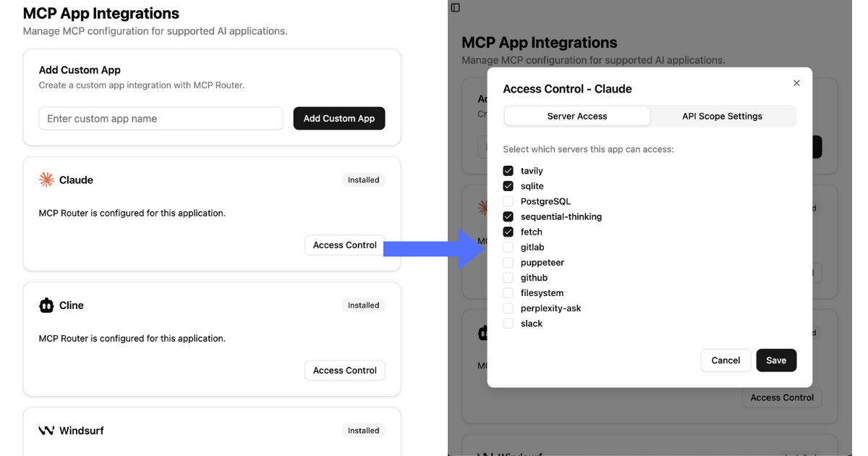The width and height of the screenshot is (868, 456).
Task: Enable the PostgreSQL server checkbox
Action: coord(508,201)
